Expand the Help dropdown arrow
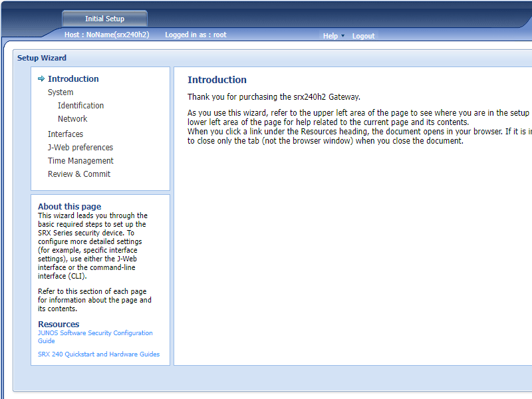532x399 pixels. click(343, 36)
